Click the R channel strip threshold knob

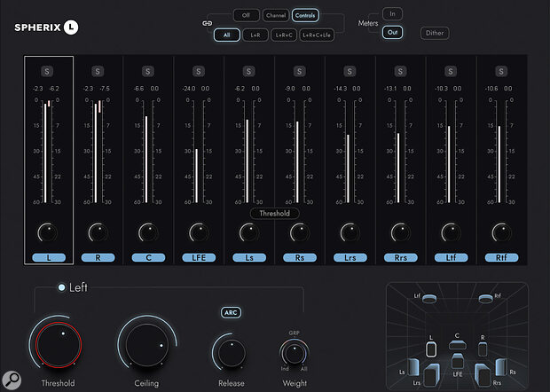click(x=98, y=233)
